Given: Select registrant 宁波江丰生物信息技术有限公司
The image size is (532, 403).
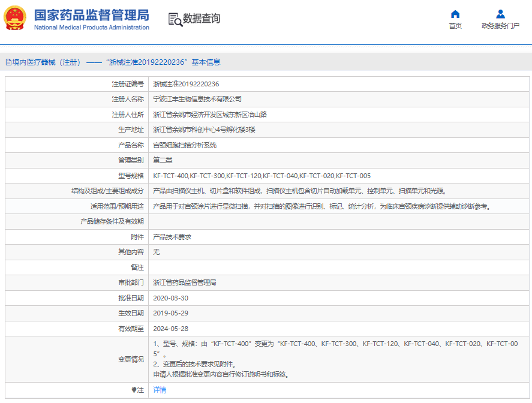Looking at the screenshot, I should [197, 99].
